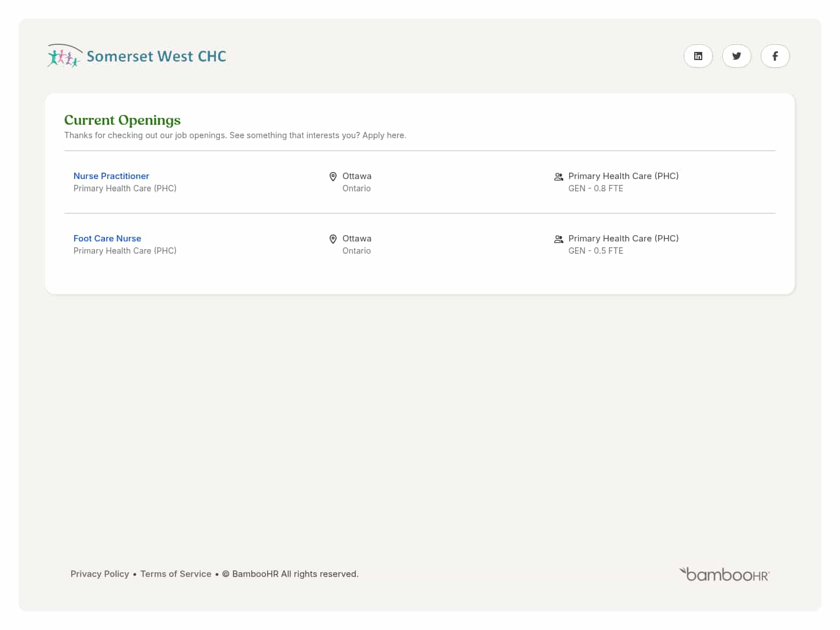Click the location pin icon beside Nurse Practitioner
The width and height of the screenshot is (840, 630).
click(333, 176)
